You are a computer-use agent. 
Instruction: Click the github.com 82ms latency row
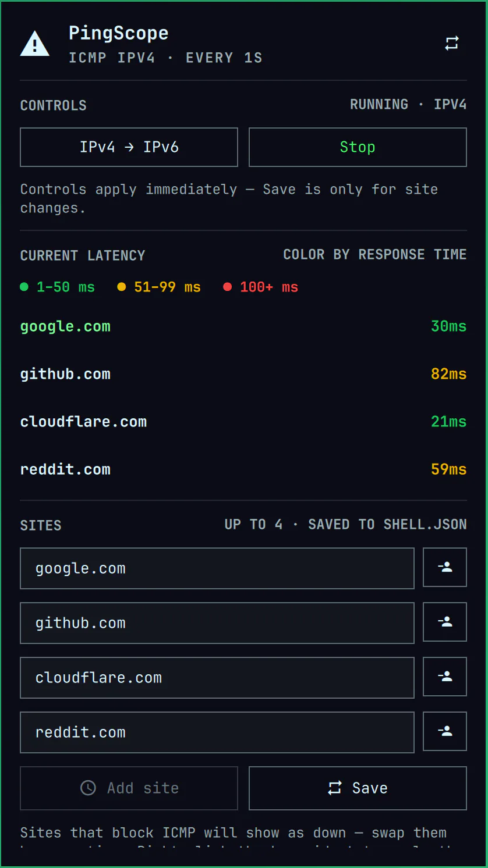pos(243,374)
